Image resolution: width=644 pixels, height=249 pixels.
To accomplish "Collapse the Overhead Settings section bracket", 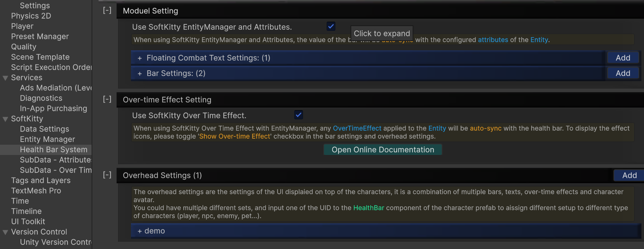I will point(107,175).
